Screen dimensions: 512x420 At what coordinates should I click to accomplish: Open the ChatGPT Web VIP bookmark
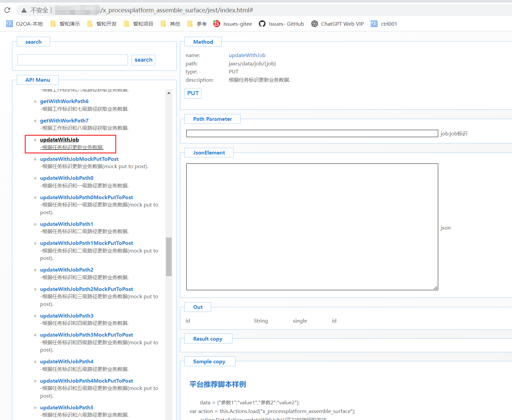pos(337,24)
